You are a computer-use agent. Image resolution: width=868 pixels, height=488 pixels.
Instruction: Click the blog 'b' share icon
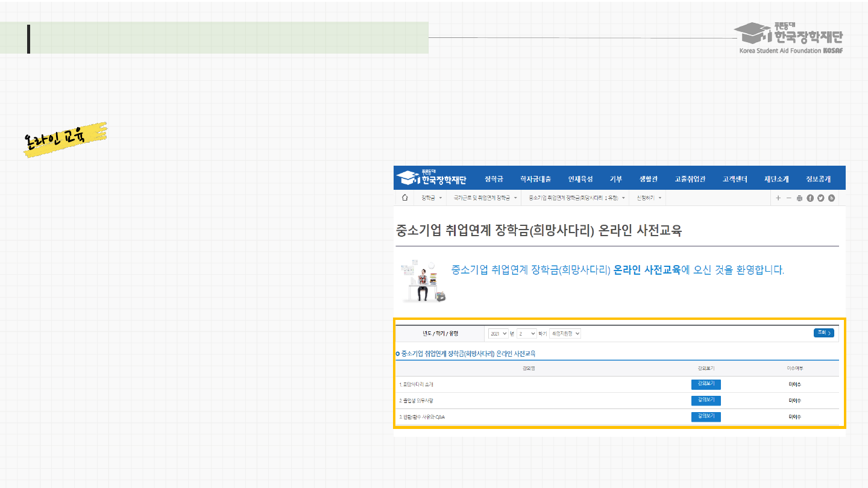pos(831,198)
